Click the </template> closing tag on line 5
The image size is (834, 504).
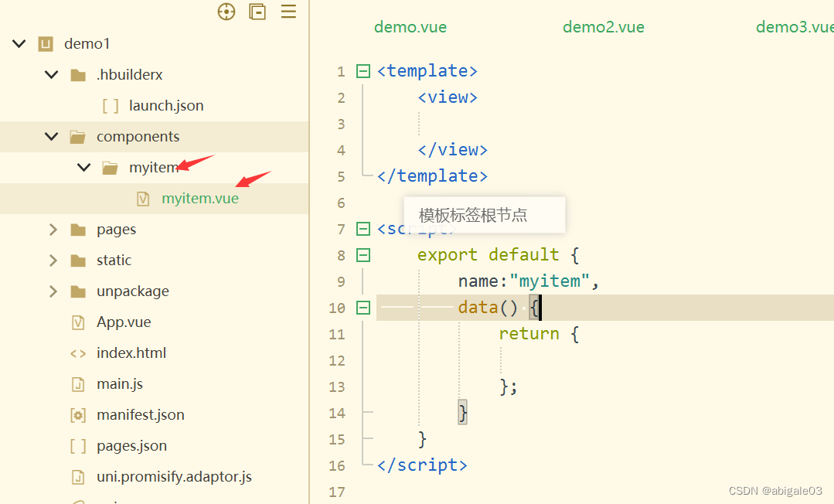[432, 176]
